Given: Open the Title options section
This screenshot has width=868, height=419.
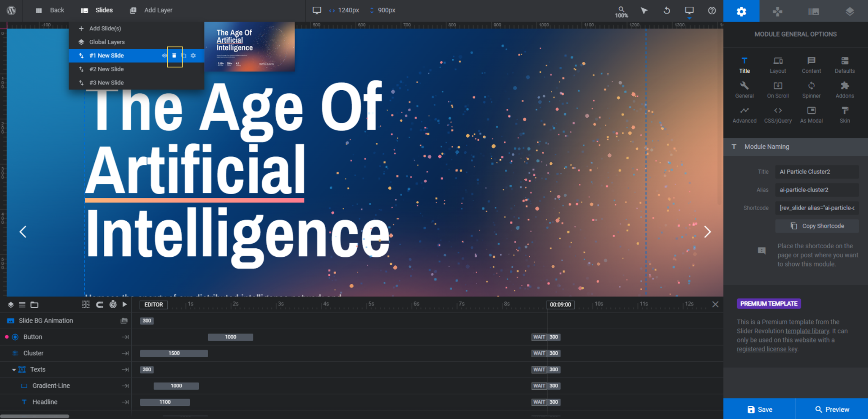Looking at the screenshot, I should (x=745, y=65).
